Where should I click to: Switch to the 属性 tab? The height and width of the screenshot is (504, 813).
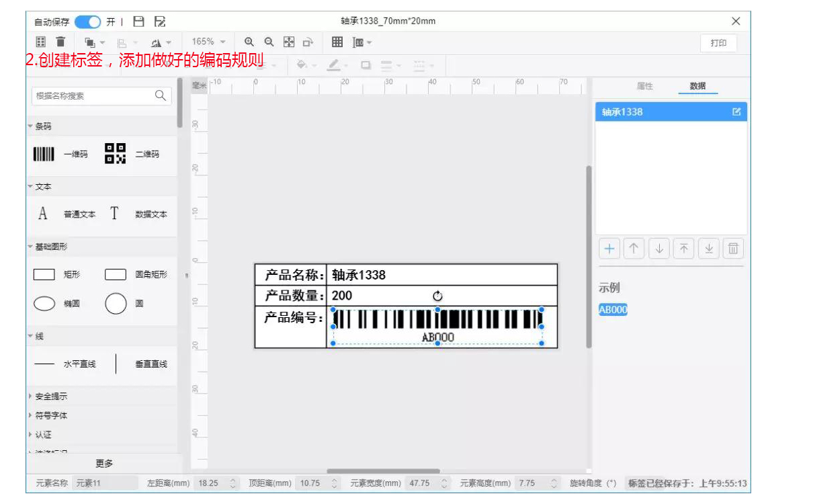(644, 86)
